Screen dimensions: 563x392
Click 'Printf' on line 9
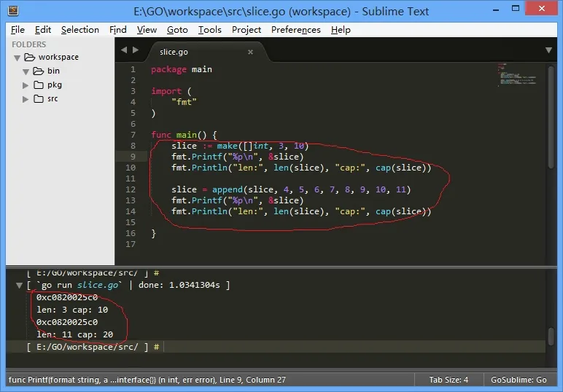tap(207, 157)
